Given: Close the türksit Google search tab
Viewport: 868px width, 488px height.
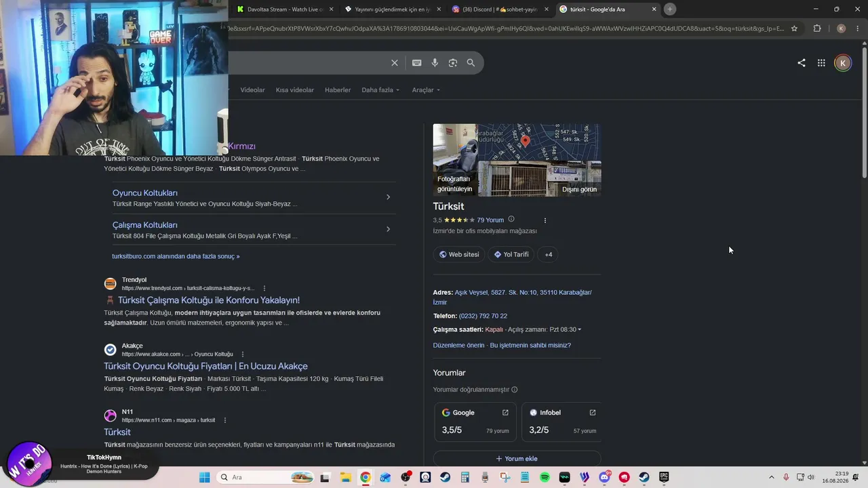Looking at the screenshot, I should point(654,9).
